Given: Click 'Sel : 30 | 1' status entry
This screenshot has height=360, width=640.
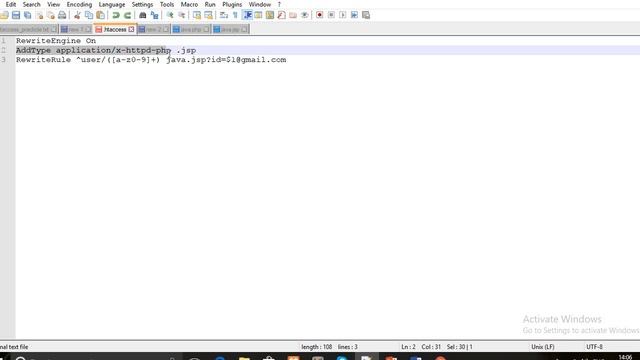Looking at the screenshot, I should [x=460, y=347].
